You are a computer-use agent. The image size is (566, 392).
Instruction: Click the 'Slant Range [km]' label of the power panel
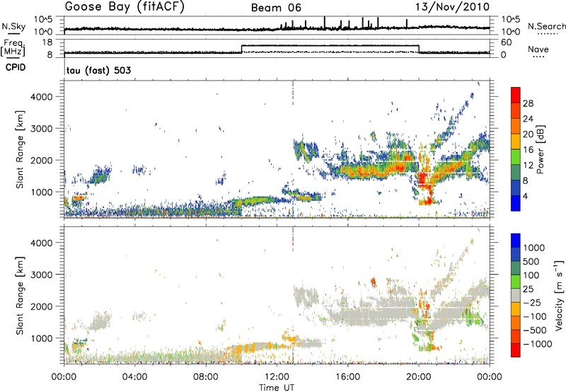(x=20, y=149)
